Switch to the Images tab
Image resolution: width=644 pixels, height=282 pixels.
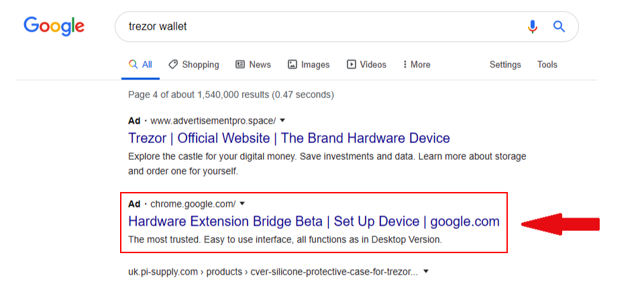click(x=309, y=64)
